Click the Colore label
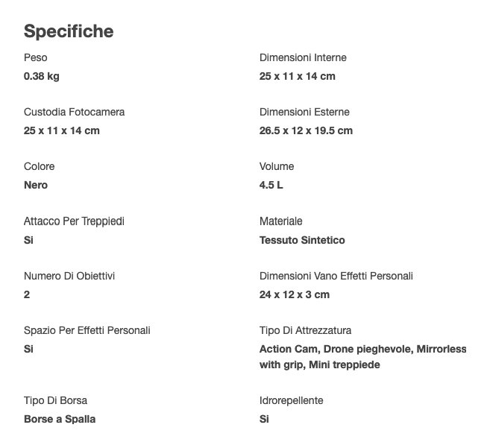The image size is (490, 448). pos(39,166)
